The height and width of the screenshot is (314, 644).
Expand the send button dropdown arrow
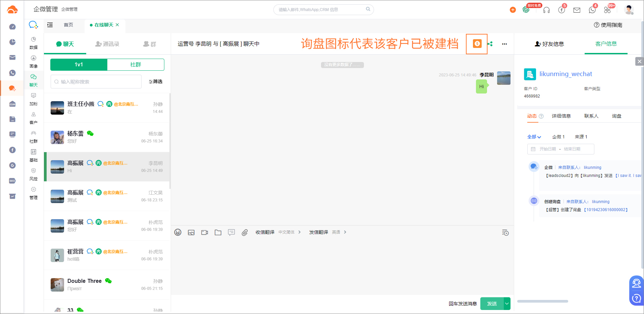tap(507, 304)
